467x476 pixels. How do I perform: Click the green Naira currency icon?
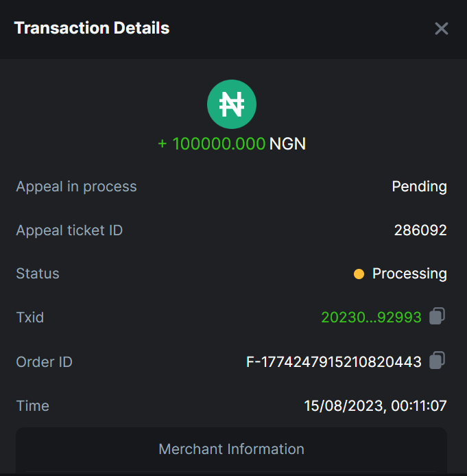coord(232,104)
